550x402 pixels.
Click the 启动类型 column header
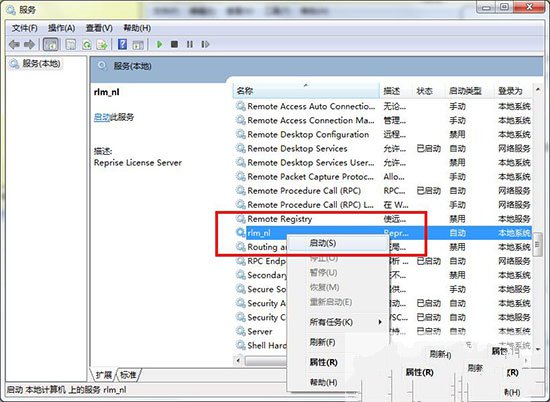pos(465,91)
